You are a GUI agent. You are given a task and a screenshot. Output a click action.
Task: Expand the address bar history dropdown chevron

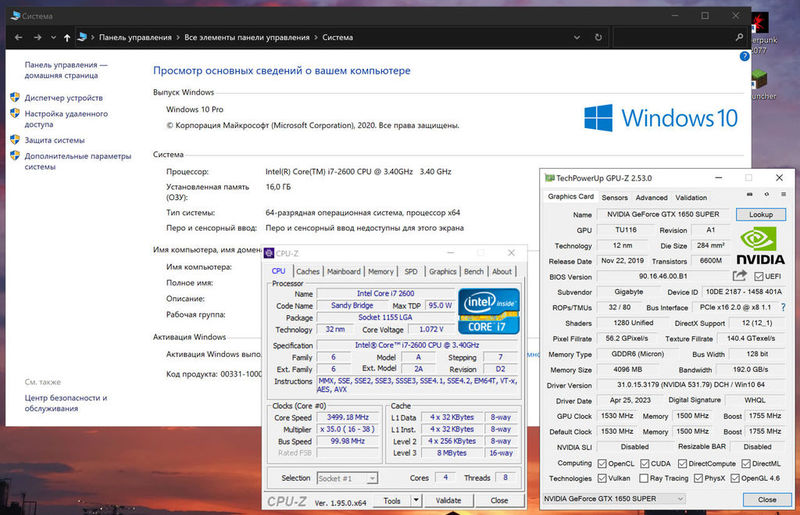(x=577, y=37)
